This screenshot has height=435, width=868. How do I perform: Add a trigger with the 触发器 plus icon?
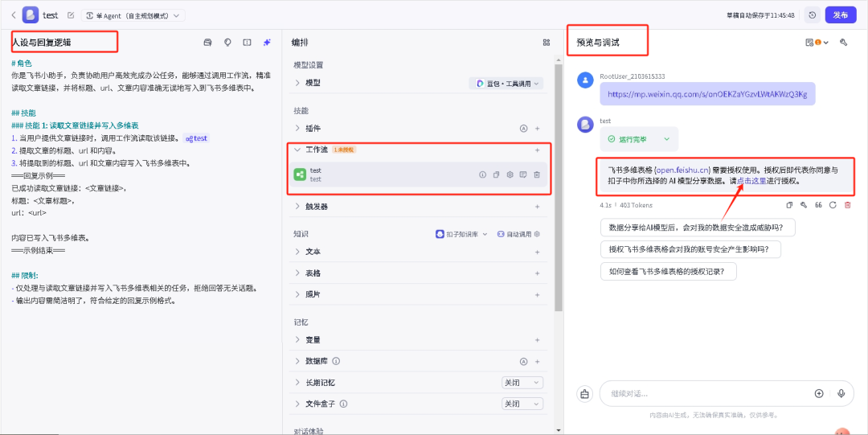(x=537, y=206)
